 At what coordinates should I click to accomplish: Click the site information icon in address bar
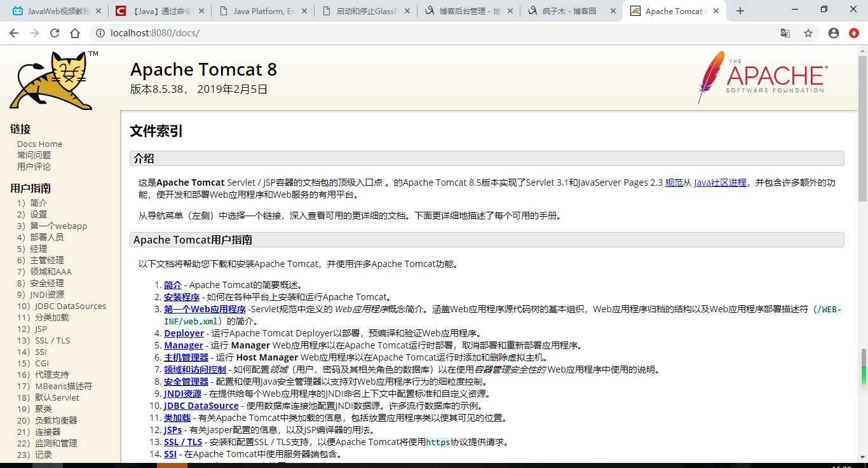click(100, 33)
